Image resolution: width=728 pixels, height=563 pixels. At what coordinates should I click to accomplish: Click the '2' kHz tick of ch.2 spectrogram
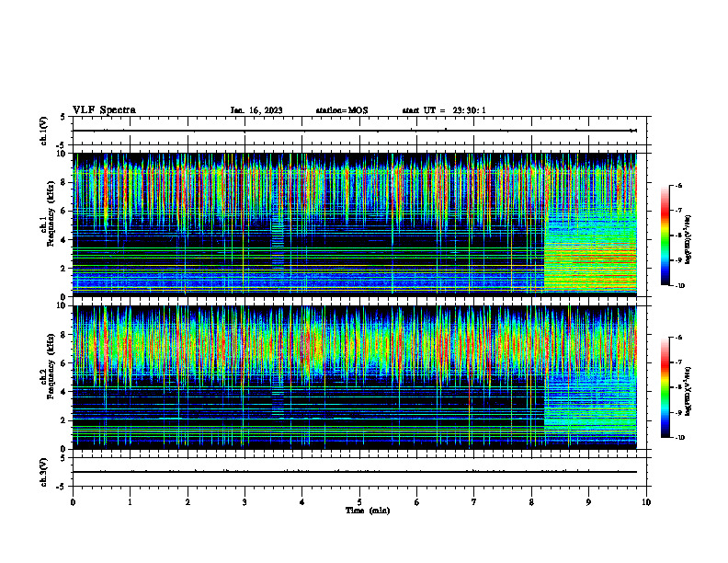(64, 420)
